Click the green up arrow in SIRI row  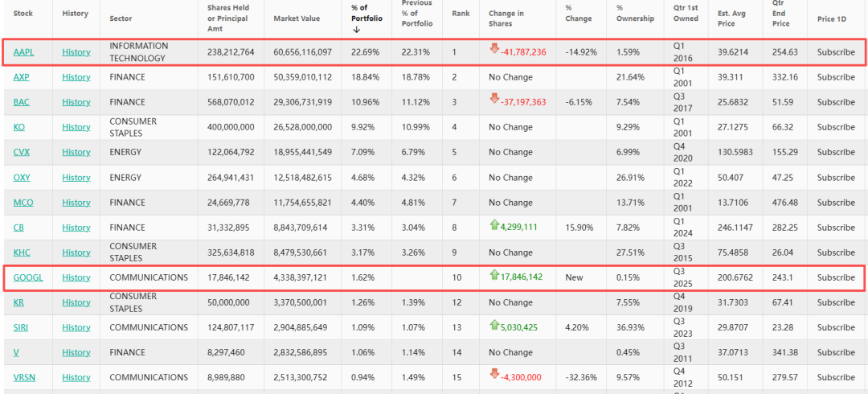tap(494, 325)
